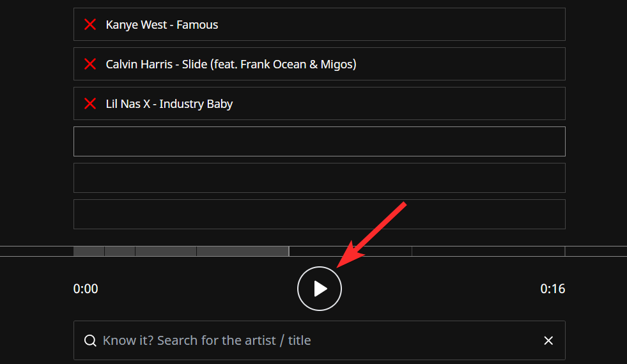The width and height of the screenshot is (627, 364).
Task: Click the fifth empty guess slot
Action: pos(320,178)
